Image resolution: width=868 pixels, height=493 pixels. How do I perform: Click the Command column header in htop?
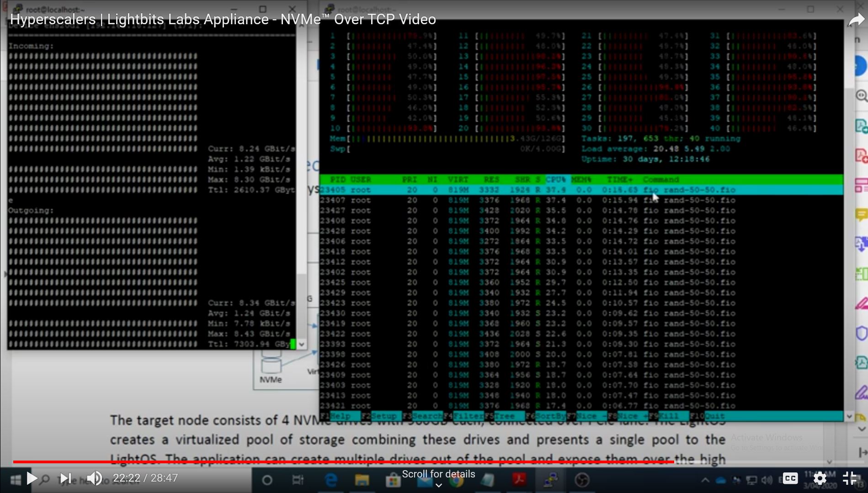(x=661, y=180)
